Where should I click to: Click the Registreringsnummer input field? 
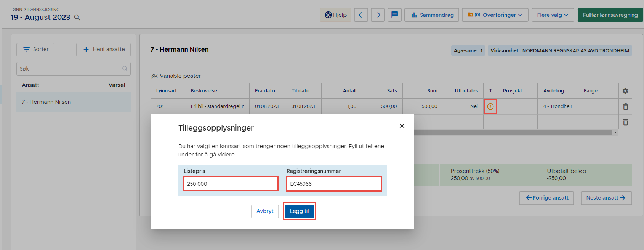tap(333, 184)
